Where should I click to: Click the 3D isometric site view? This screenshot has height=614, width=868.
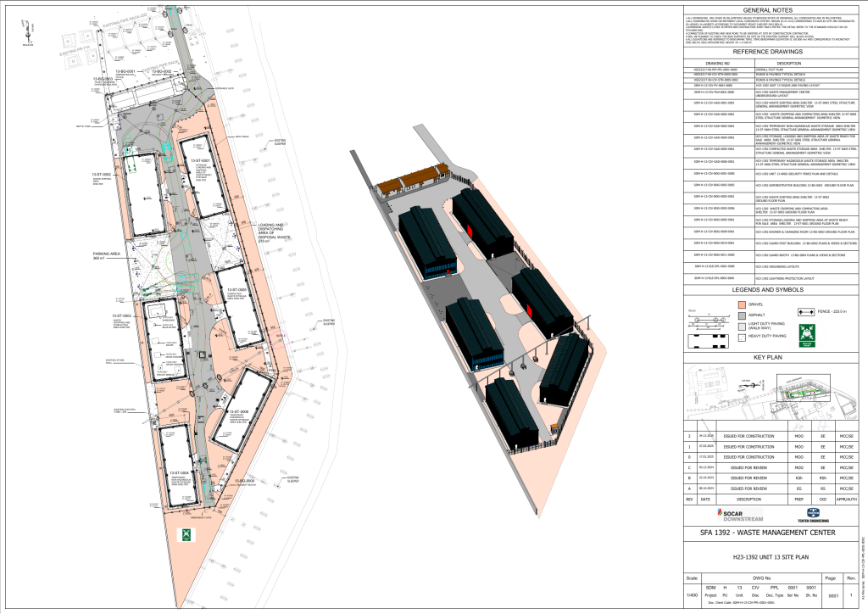coord(477,321)
